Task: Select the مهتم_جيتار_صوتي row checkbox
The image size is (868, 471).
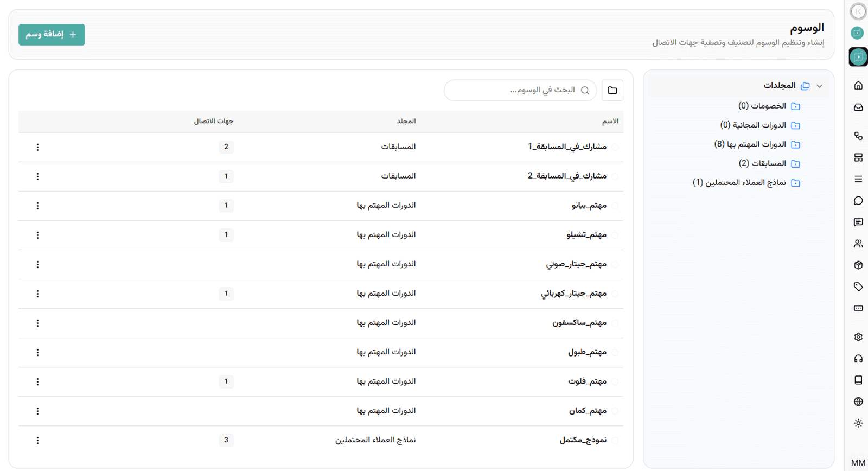Action: 615,264
